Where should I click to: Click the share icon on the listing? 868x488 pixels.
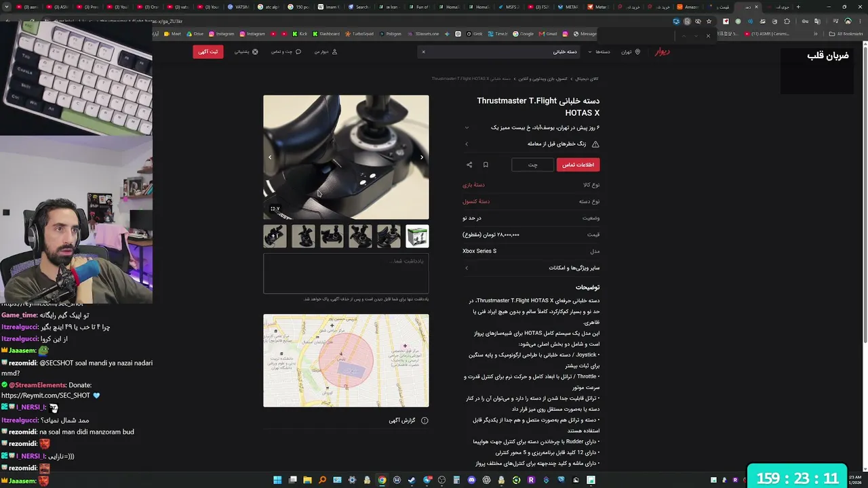point(469,165)
